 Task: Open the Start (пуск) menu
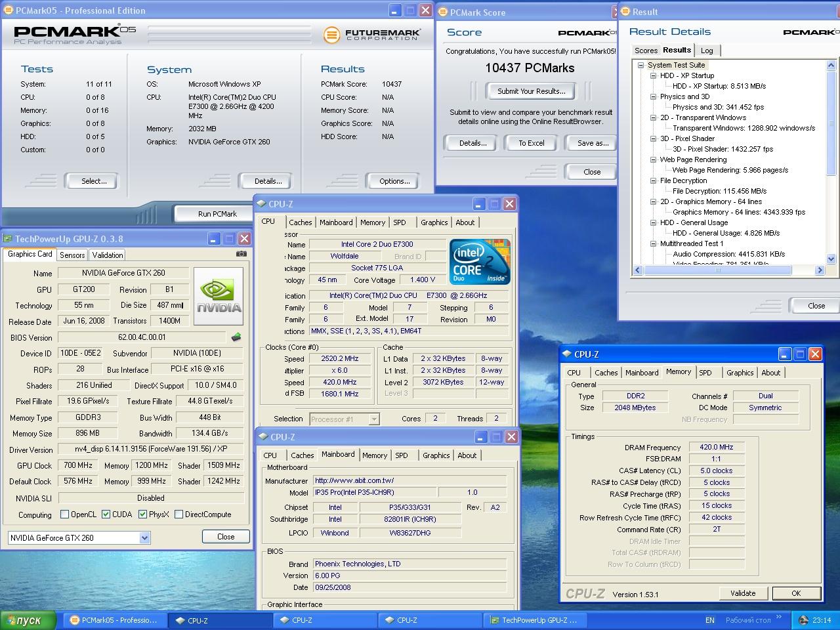coord(28,620)
